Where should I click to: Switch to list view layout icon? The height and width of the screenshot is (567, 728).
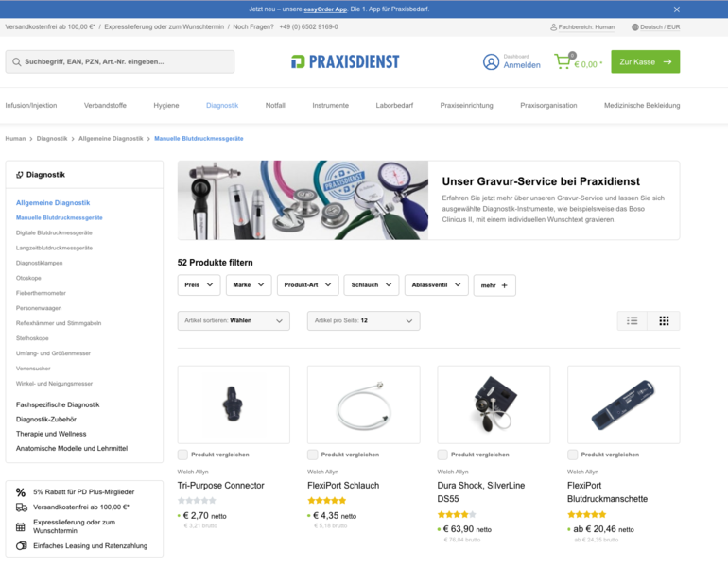[x=632, y=320]
